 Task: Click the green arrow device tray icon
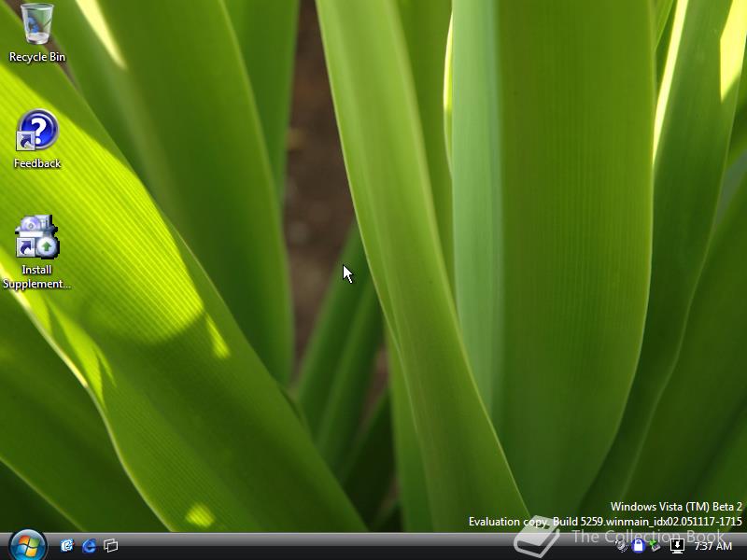point(655,546)
